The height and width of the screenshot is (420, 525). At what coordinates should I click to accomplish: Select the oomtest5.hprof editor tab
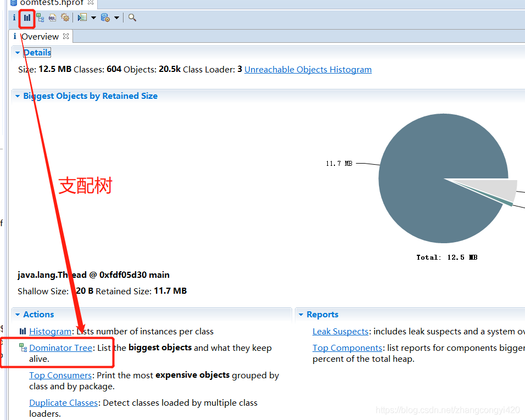pyautogui.click(x=51, y=3)
